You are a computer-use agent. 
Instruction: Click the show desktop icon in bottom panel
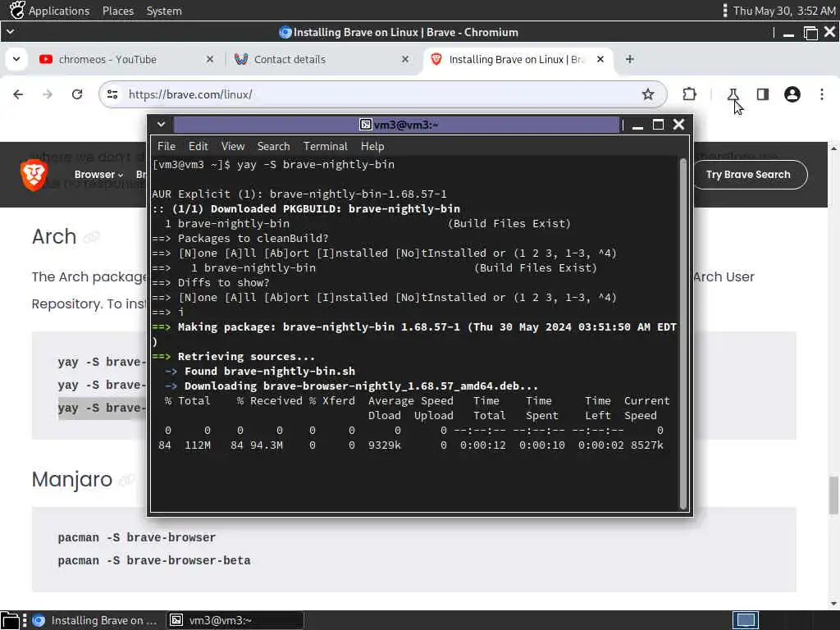10,620
